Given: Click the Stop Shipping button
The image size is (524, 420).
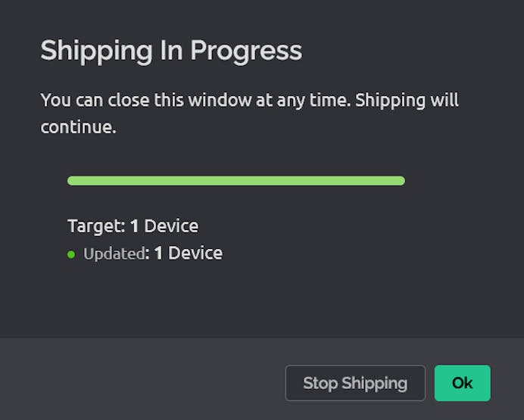Looking at the screenshot, I should click(x=354, y=383).
